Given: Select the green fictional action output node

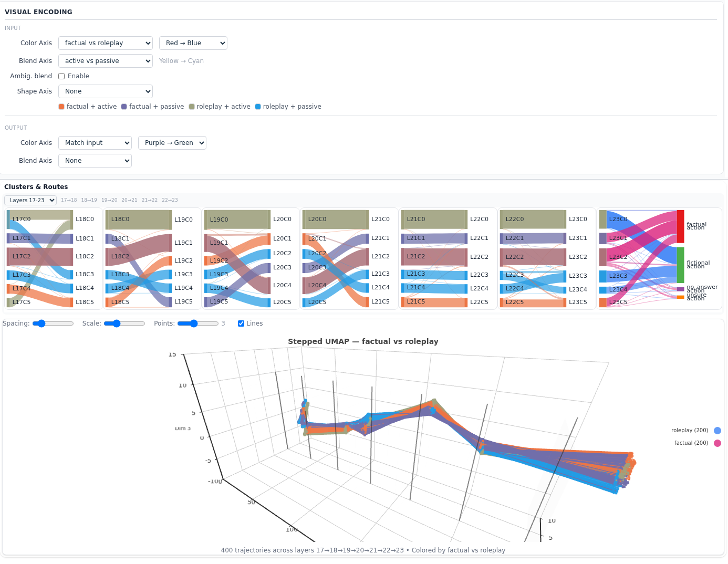Looking at the screenshot, I should (x=680, y=265).
